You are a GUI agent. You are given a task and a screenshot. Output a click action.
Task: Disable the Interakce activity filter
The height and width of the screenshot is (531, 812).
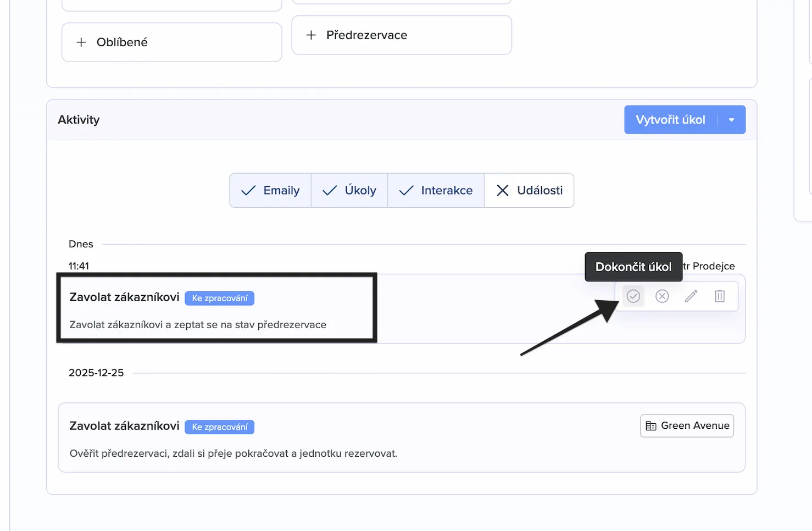pos(436,190)
